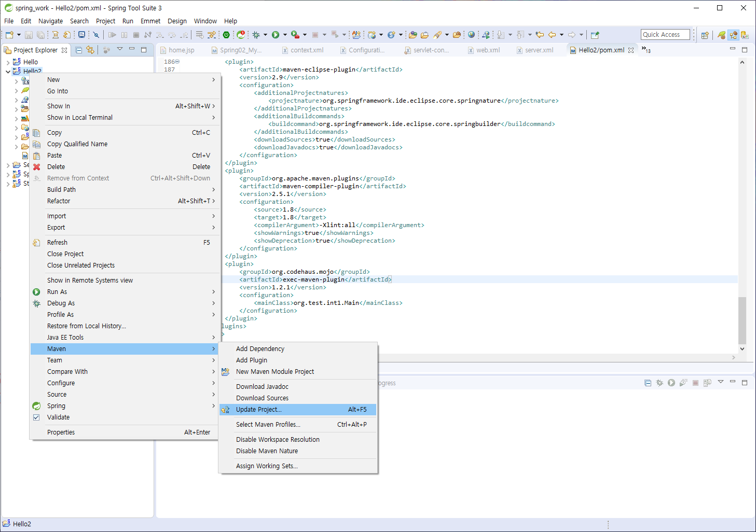The width and height of the screenshot is (756, 532).
Task: Click the New file wizard toolbar icon
Action: pos(9,35)
